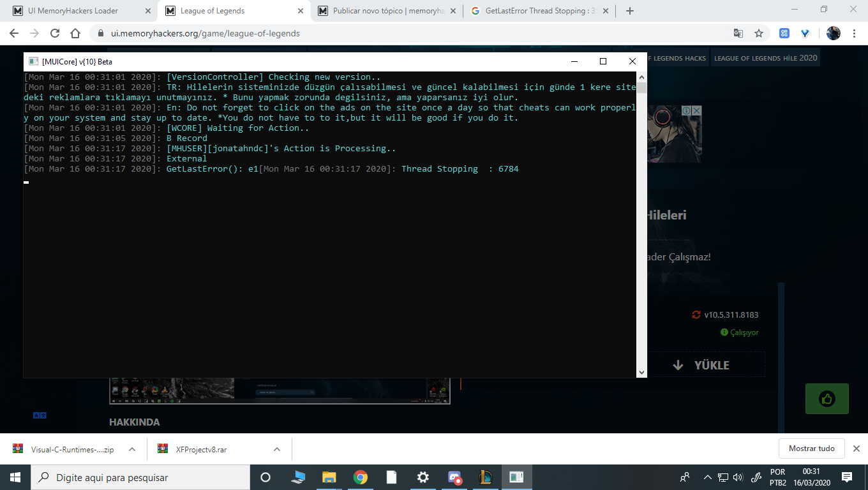Close the League of Legends browser tab
This screenshot has width=868, height=490.
pyautogui.click(x=301, y=11)
